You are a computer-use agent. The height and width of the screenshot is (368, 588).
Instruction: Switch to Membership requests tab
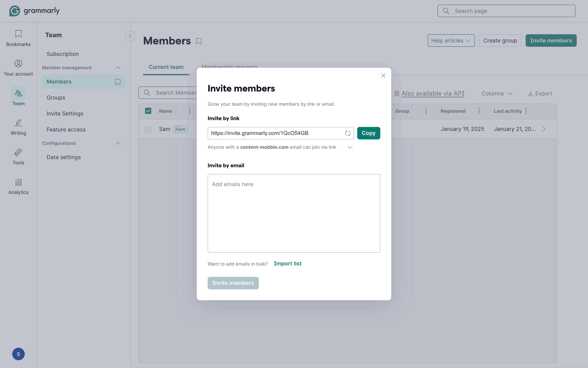click(230, 66)
